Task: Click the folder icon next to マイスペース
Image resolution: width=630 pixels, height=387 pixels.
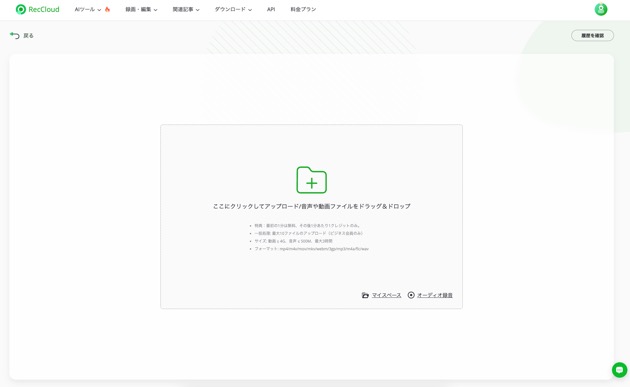Action: [x=365, y=295]
